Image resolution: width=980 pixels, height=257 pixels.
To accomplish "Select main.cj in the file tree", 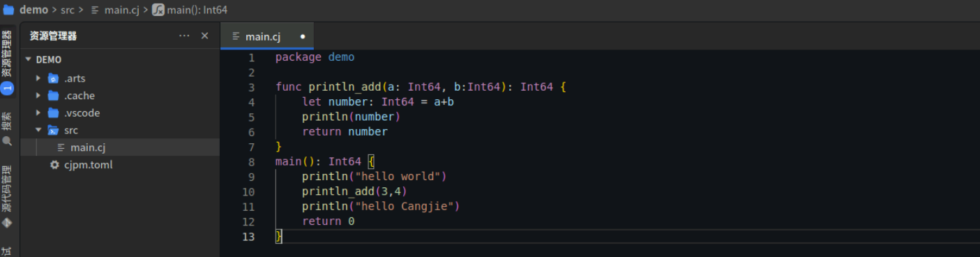I will [120, 147].
